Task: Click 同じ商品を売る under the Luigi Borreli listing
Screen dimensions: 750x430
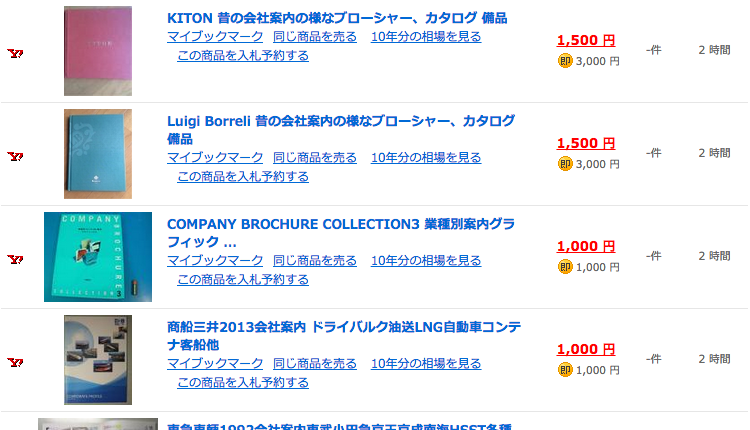Action: (x=315, y=158)
